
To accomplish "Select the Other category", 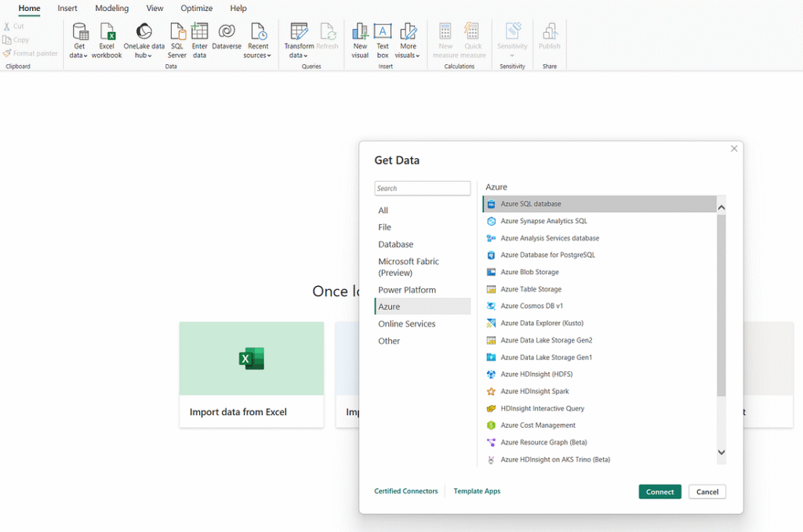I will tap(423, 341).
